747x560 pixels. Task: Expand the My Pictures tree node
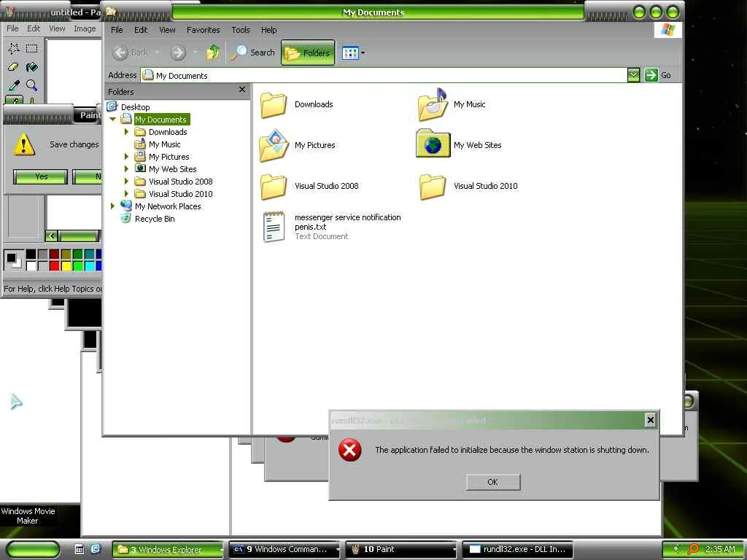point(126,156)
